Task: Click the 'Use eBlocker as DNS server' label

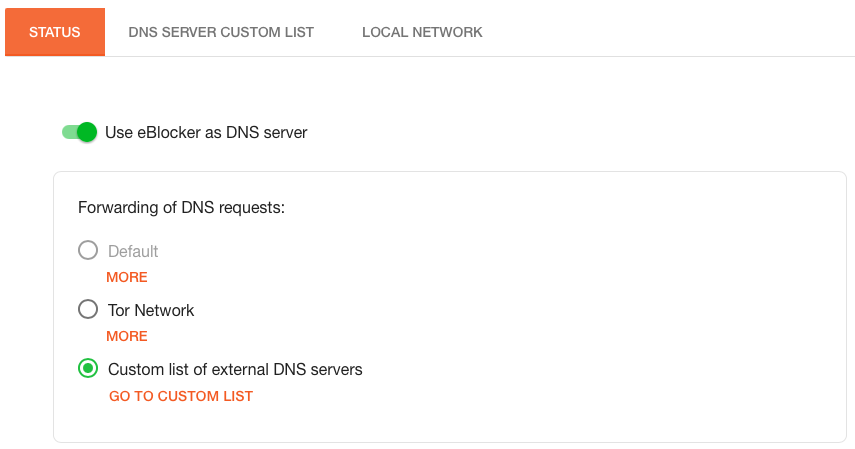Action: [x=206, y=132]
